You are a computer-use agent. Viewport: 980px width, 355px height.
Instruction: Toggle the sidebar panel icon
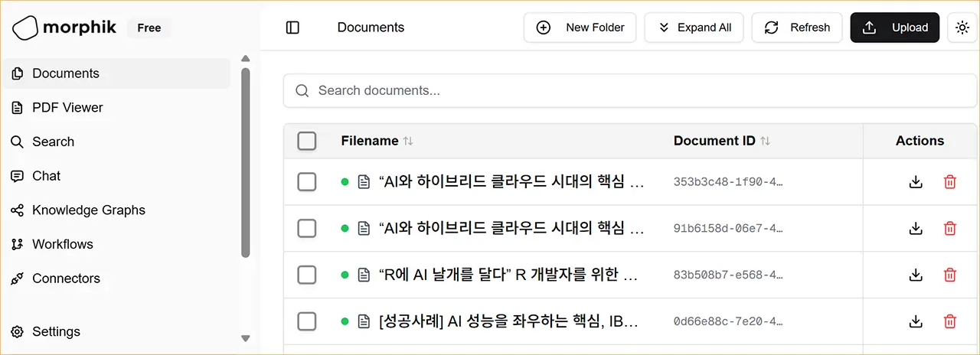coord(292,28)
